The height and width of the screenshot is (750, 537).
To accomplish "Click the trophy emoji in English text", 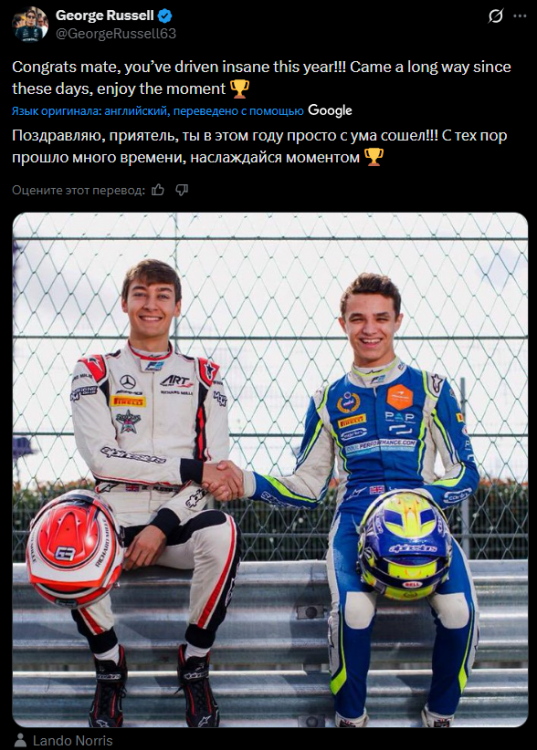I will [240, 89].
